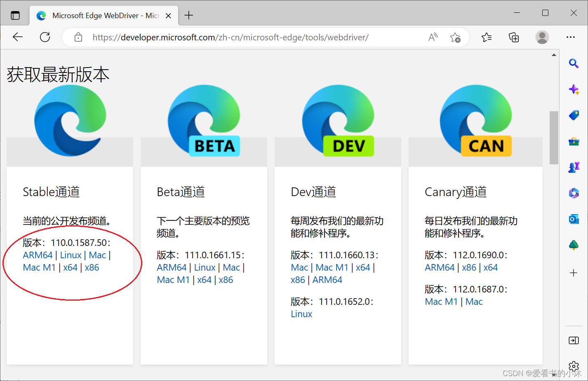The image size is (588, 381).
Task: Refresh the current page
Action: pyautogui.click(x=45, y=37)
